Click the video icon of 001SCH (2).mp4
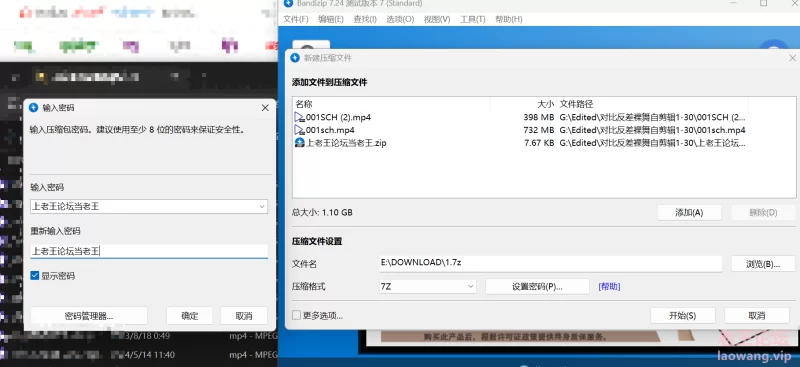800x367 pixels. point(299,117)
